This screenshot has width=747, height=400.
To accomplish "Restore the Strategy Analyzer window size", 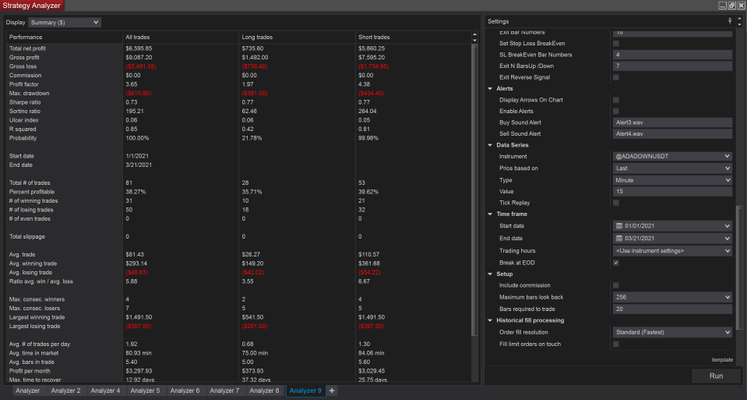I will coord(731,6).
